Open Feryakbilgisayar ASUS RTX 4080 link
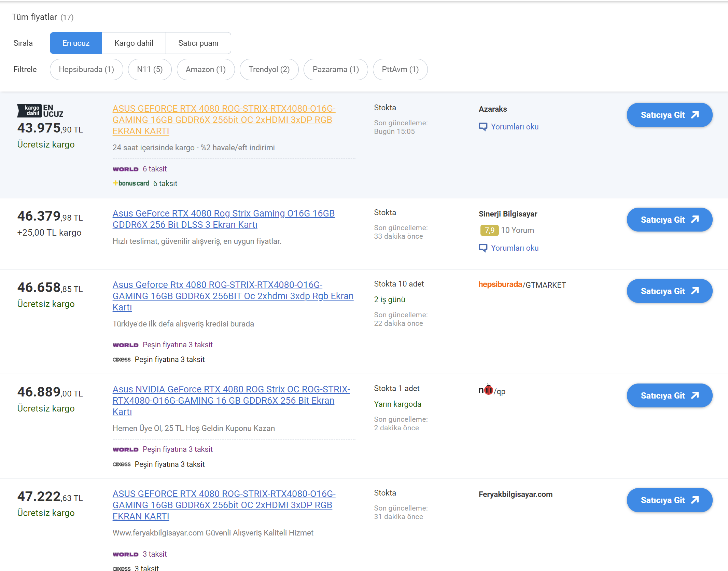728x571 pixels. [224, 505]
